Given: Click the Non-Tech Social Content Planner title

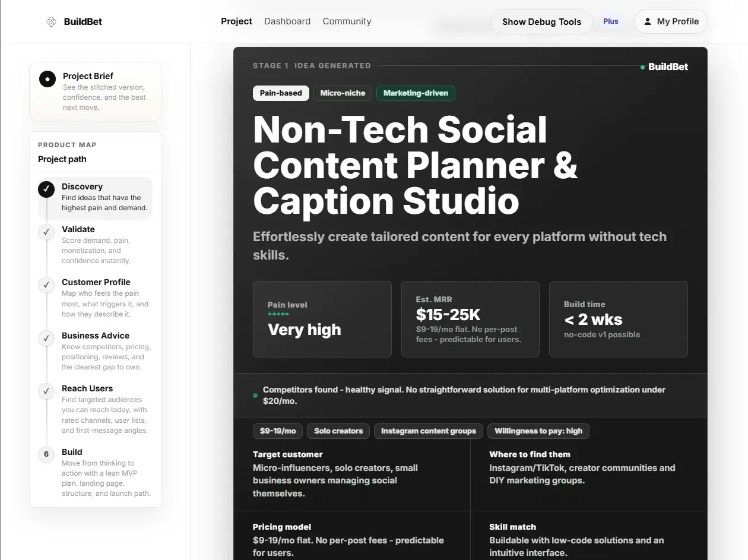Looking at the screenshot, I should point(415,164).
